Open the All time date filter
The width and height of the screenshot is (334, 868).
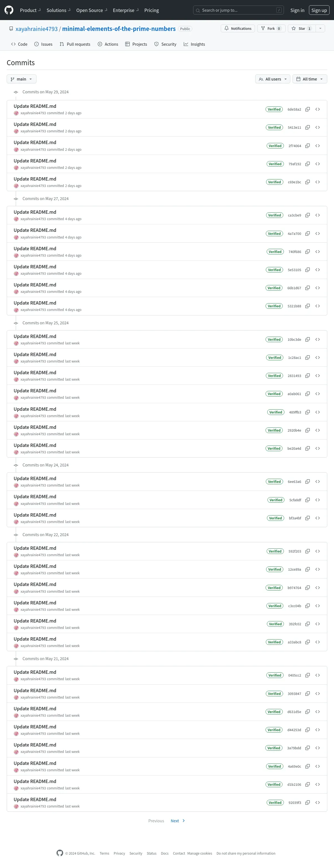click(310, 79)
